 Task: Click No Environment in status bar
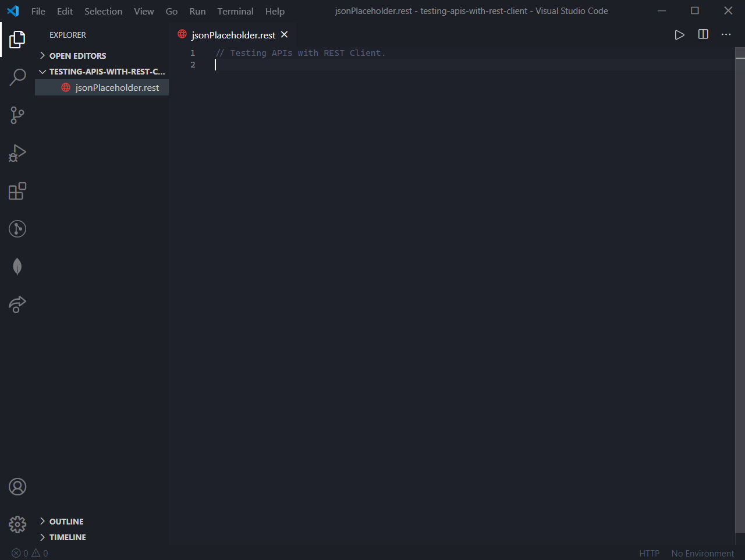pos(703,554)
